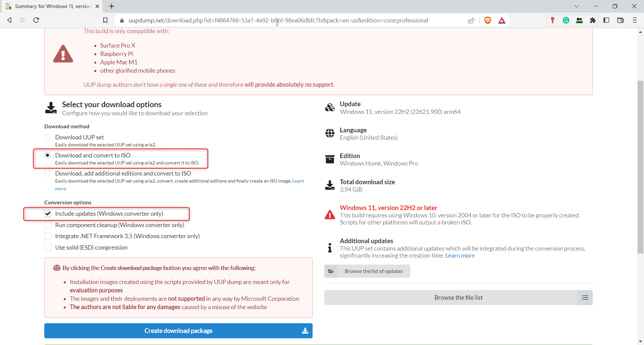
Task: Open the Grammarly extension icon
Action: (x=566, y=20)
